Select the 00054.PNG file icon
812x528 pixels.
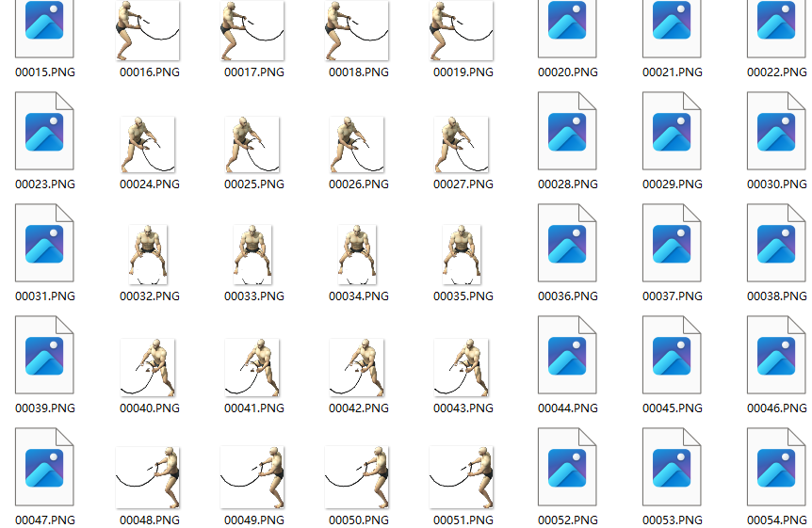click(x=776, y=470)
